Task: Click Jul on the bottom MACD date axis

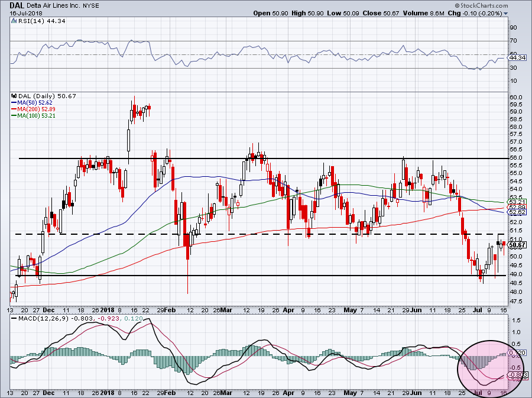Action: pos(478,393)
